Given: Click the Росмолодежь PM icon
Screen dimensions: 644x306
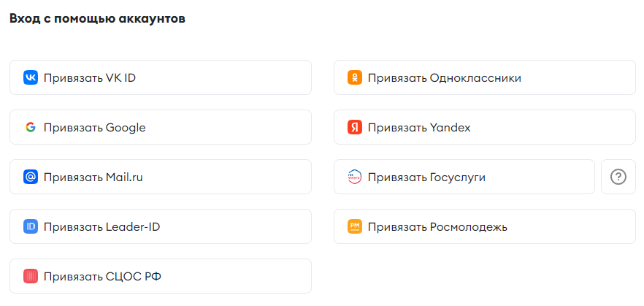Looking at the screenshot, I should 355,226.
